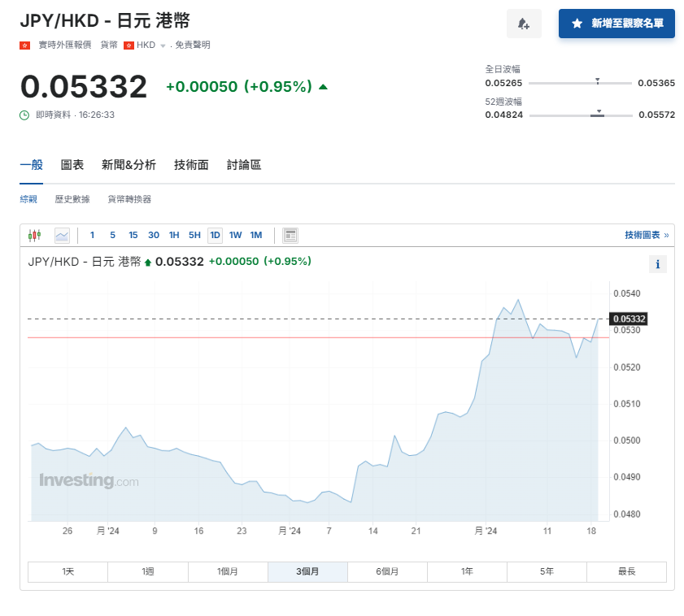The image size is (684, 616).
Task: Click the news overlay icon in chart toolbar
Action: tap(290, 236)
